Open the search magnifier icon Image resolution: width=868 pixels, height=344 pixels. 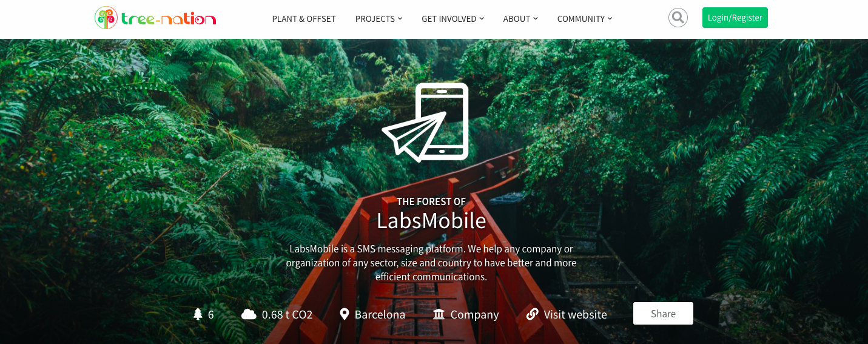coord(678,18)
